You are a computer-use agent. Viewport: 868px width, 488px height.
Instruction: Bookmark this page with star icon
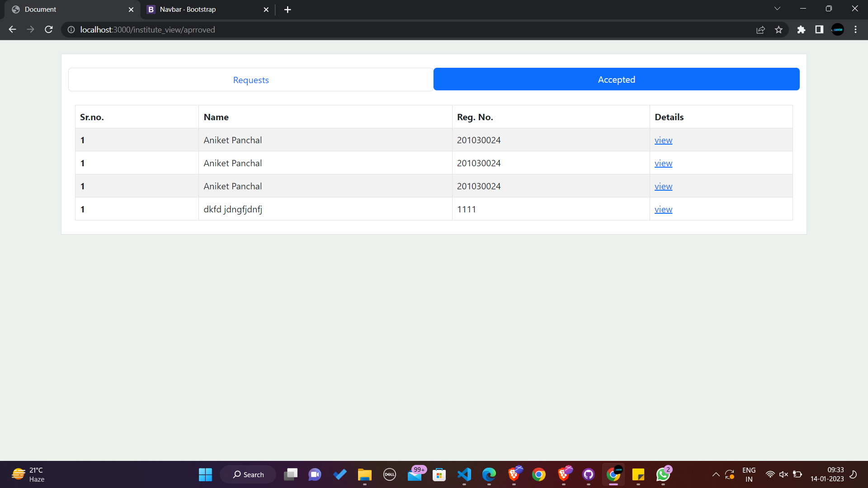778,29
